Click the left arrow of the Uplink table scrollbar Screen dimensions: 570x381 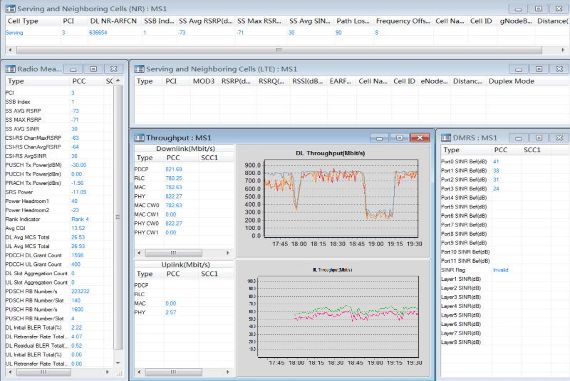(x=139, y=372)
